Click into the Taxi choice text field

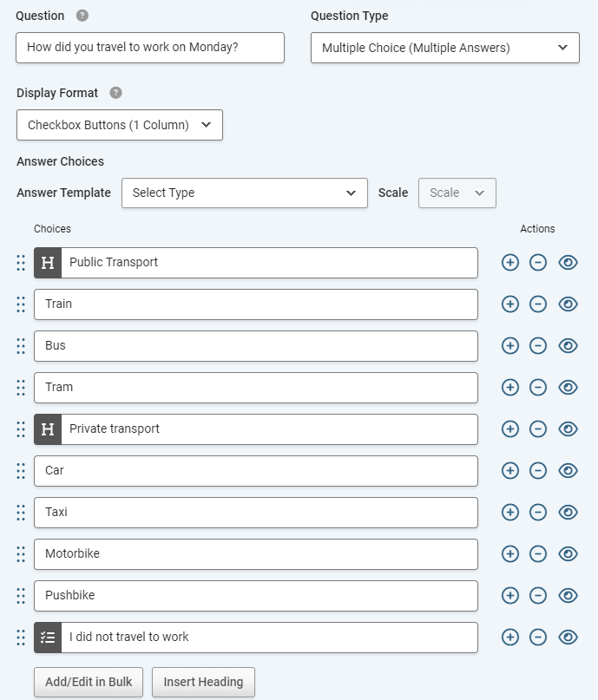256,513
